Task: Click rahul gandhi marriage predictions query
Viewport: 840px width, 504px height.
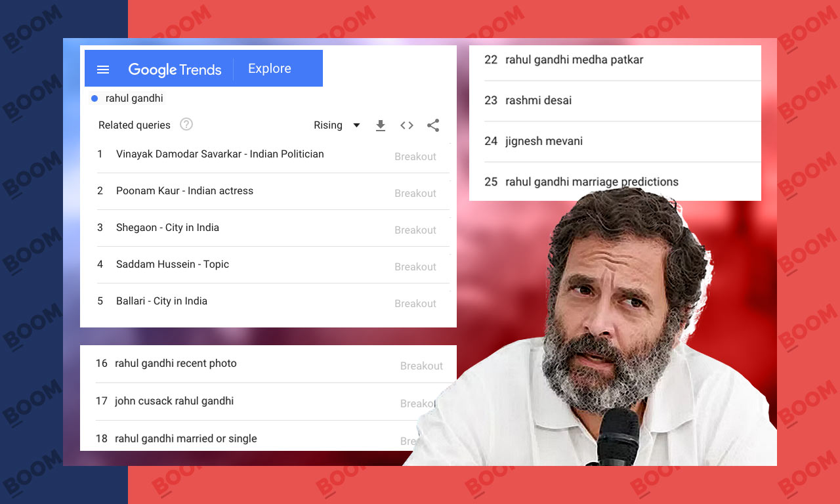Action: point(592,182)
